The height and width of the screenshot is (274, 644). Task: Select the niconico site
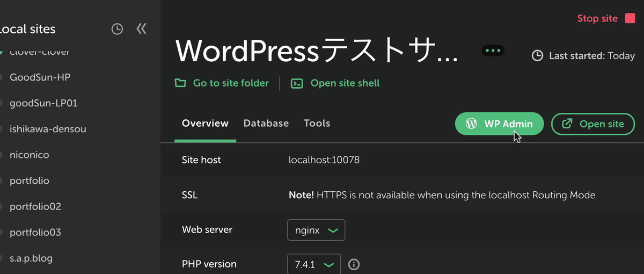point(30,155)
